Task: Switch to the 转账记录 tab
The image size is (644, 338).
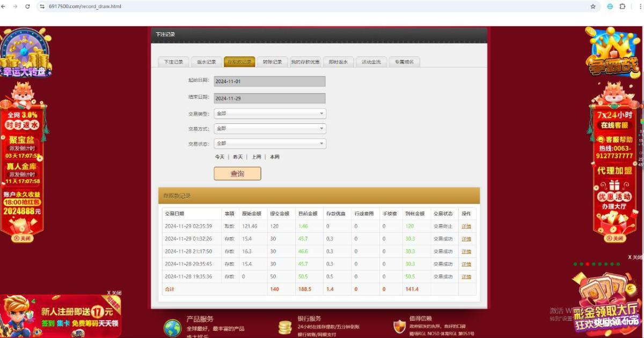Action: (x=273, y=61)
